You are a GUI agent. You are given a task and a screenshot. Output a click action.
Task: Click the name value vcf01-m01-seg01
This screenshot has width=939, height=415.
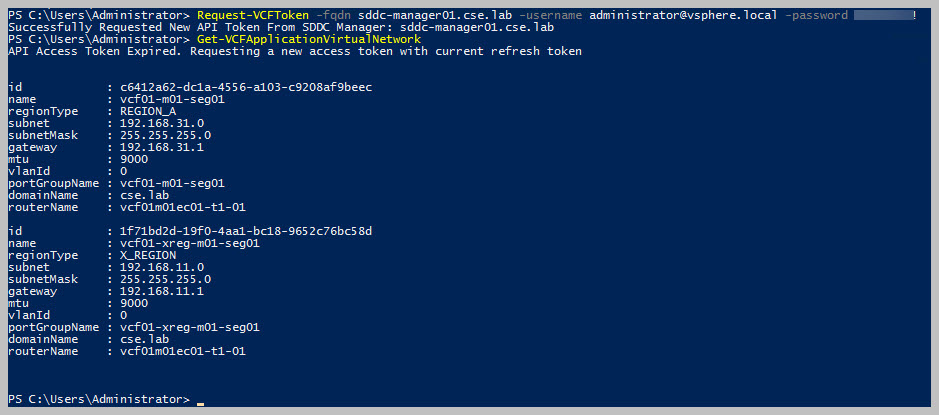(x=165, y=99)
